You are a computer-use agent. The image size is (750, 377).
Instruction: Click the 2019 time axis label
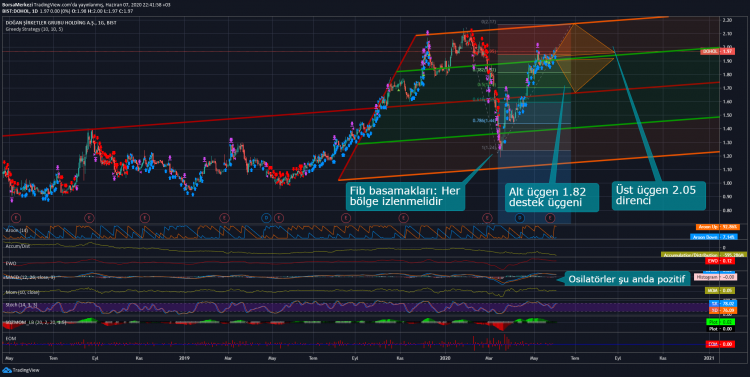click(184, 358)
